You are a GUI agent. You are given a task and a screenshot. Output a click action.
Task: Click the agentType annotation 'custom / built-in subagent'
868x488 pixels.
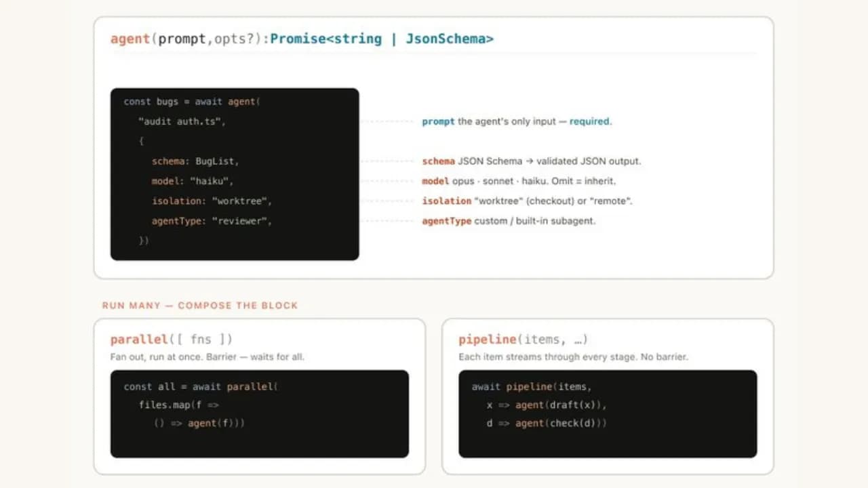(535, 221)
